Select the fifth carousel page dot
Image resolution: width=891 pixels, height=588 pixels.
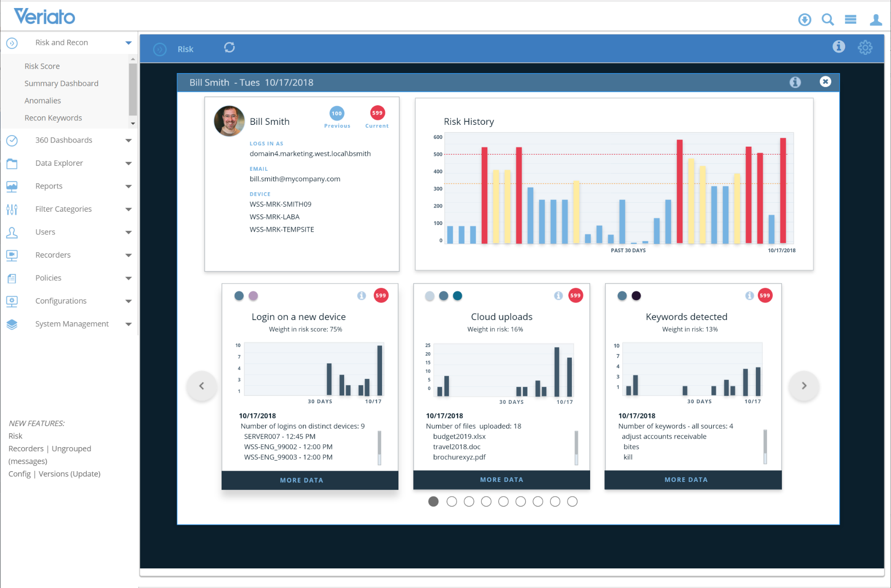(503, 502)
